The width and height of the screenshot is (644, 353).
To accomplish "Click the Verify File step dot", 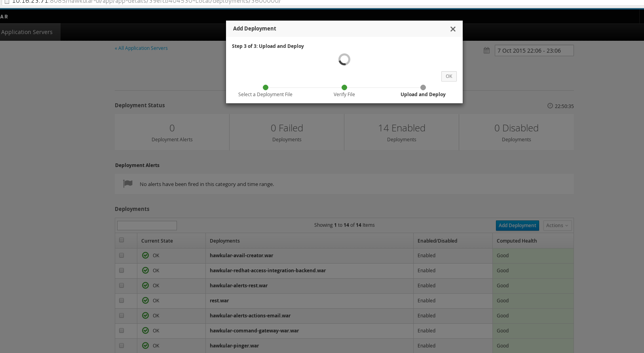I will [x=344, y=87].
